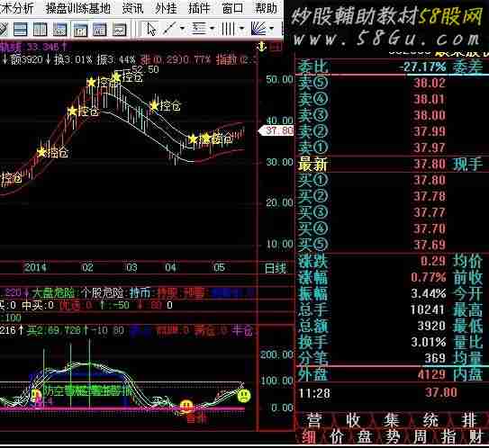
Task: Expand the horizontal lines tool dropdown arrow
Action: pos(212,29)
